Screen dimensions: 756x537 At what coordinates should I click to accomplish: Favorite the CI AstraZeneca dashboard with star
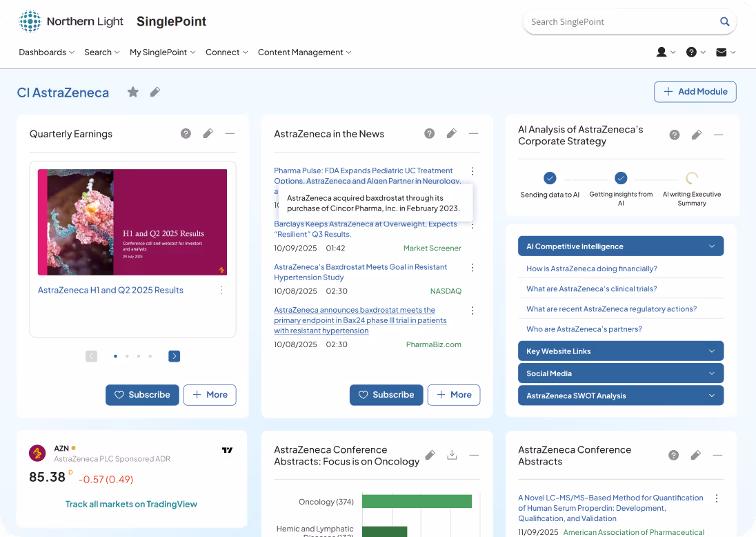pos(133,92)
